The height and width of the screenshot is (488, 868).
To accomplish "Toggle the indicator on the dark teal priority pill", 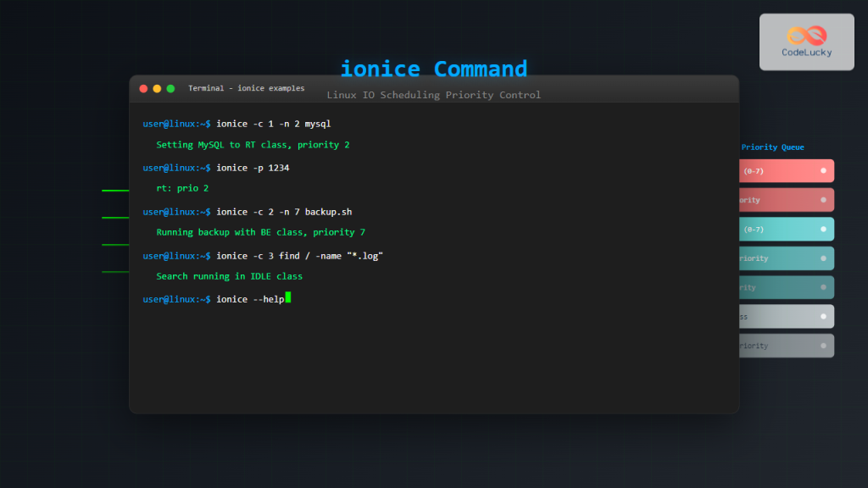I will coord(823,287).
